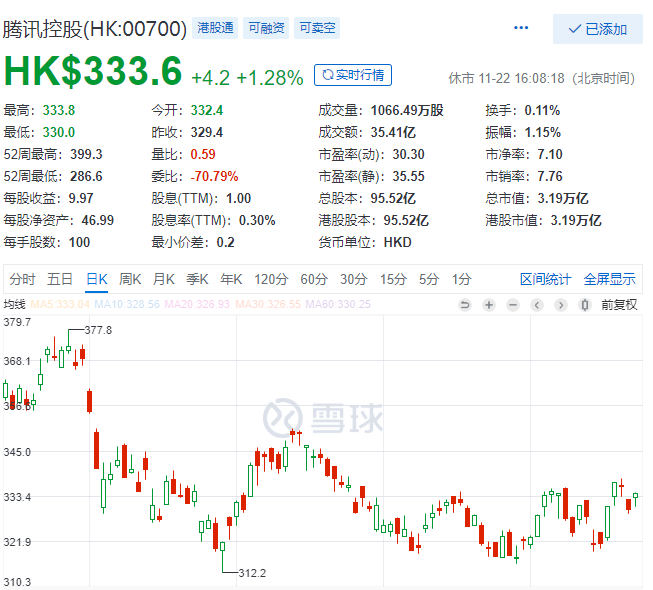Image resolution: width=653 pixels, height=590 pixels.
Task: Click the 市盈率(动) value 30.30
Action: pos(408,154)
